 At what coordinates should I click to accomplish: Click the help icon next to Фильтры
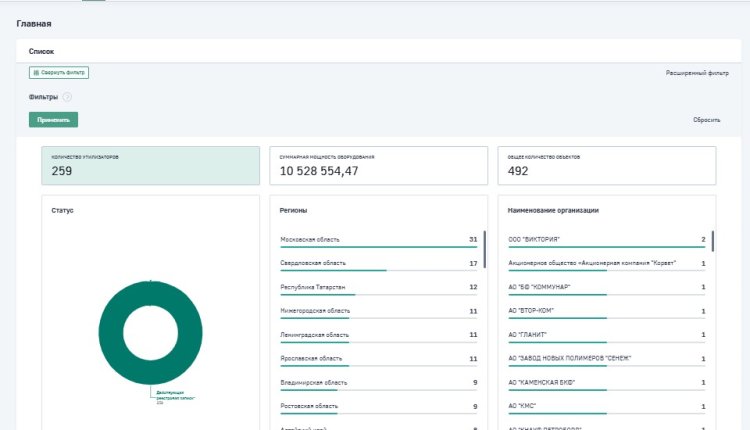pyautogui.click(x=67, y=97)
